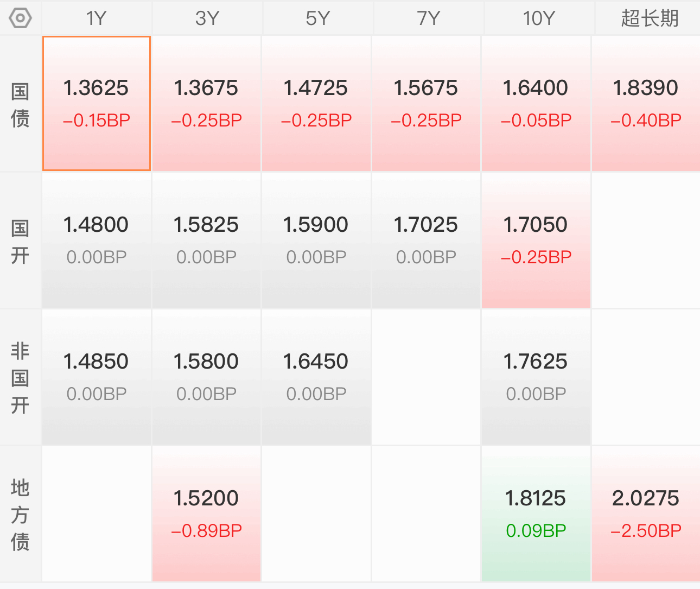
Task: Click the 超长期 column header
Action: 649,18
